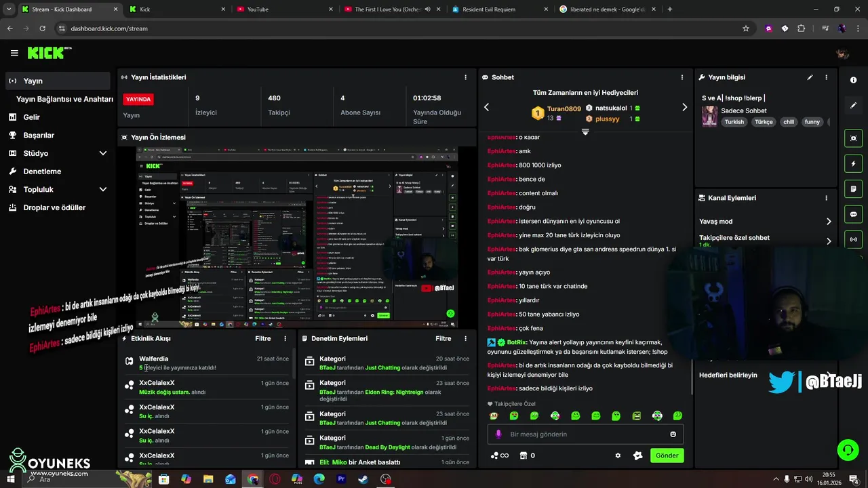Click the Yayın Ön İzlemesi stream preview
This screenshot has width=868, height=488.
point(297,237)
